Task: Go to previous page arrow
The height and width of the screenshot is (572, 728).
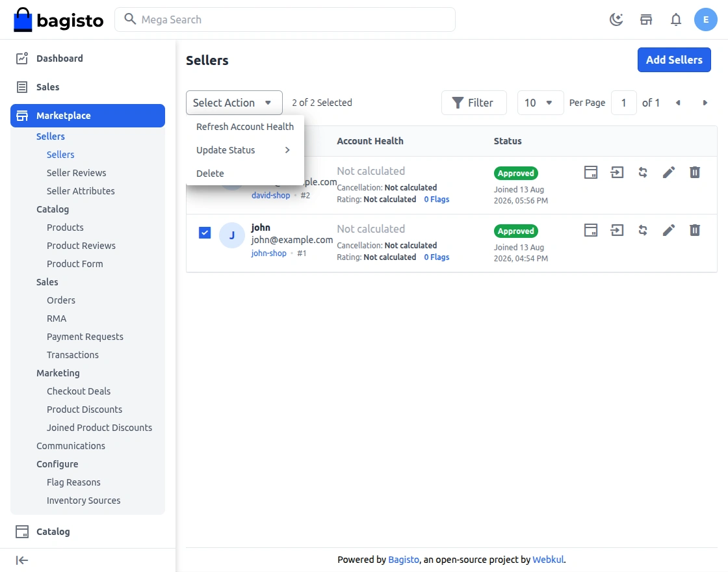Action: [x=678, y=103]
